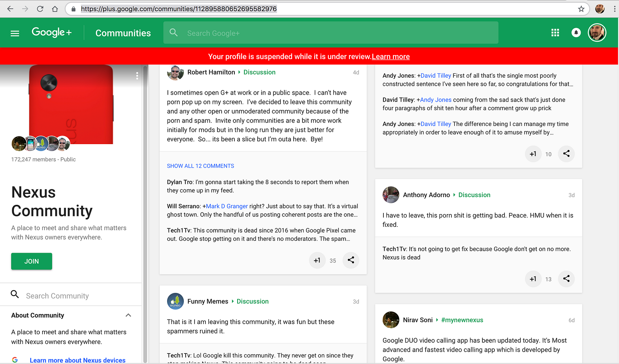+1 the post with 10 plus-ones
Viewport: 619px width, 364px height.
tap(533, 154)
